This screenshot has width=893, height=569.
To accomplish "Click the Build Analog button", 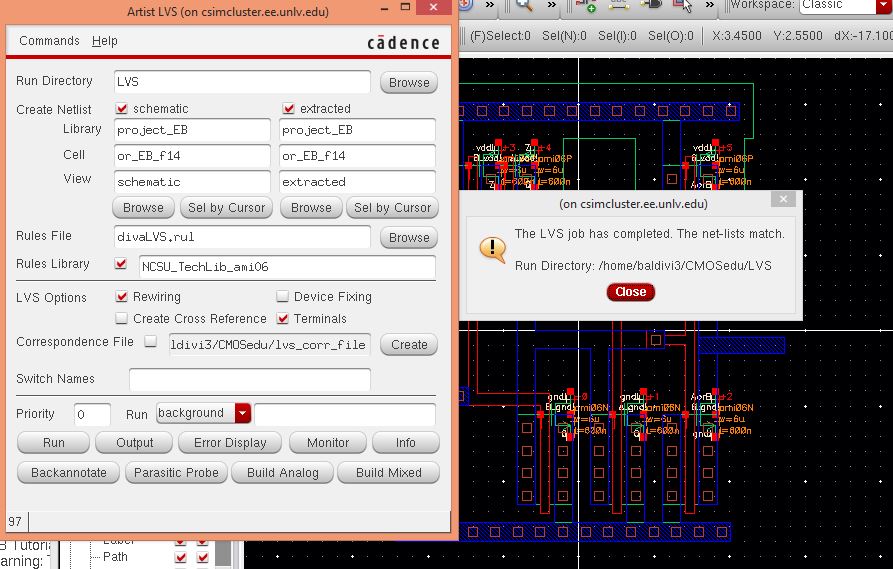I will [x=282, y=473].
